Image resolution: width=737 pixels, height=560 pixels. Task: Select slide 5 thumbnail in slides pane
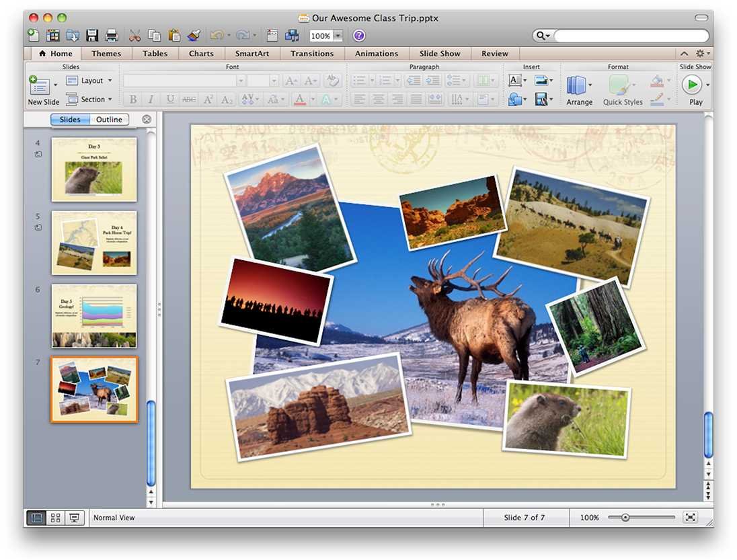(x=94, y=243)
